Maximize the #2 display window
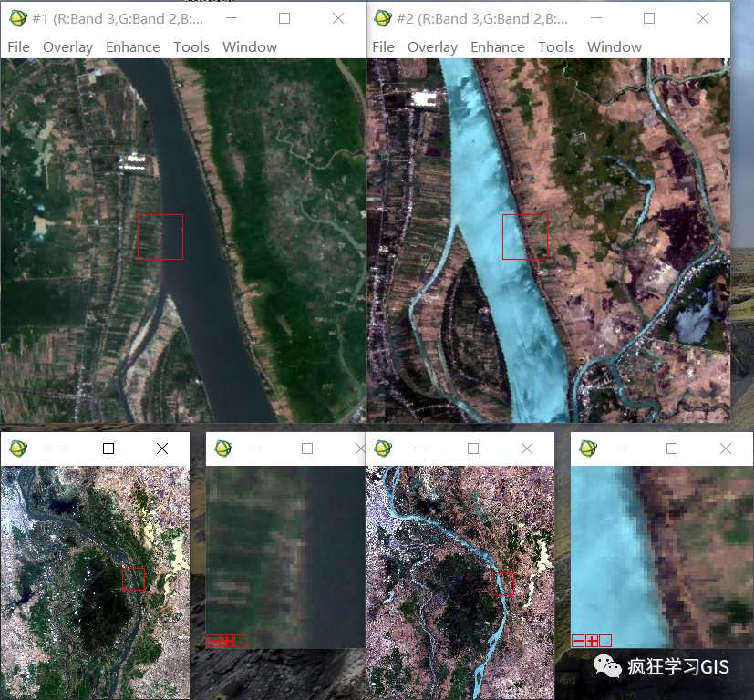 pos(649,18)
